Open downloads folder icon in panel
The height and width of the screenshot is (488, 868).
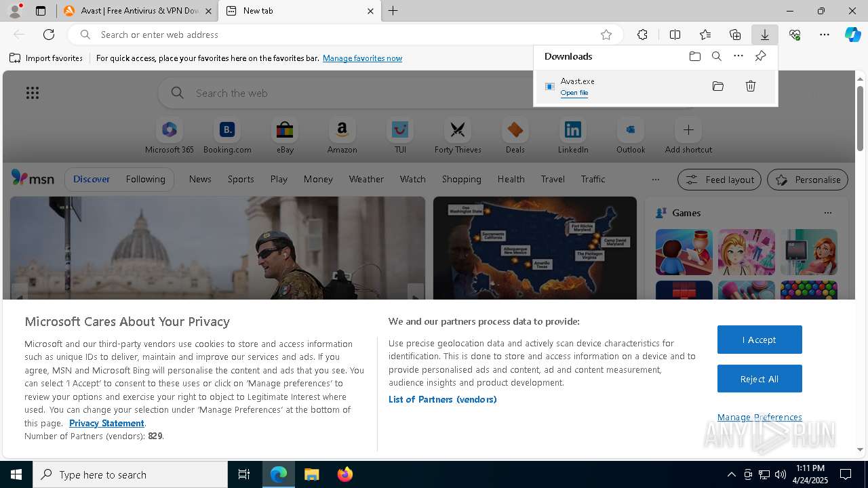pos(694,56)
